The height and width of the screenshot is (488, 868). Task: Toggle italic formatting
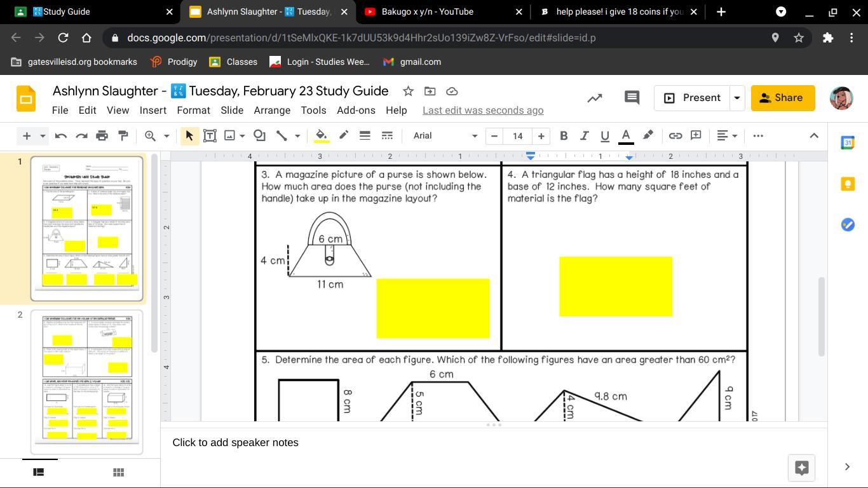584,135
